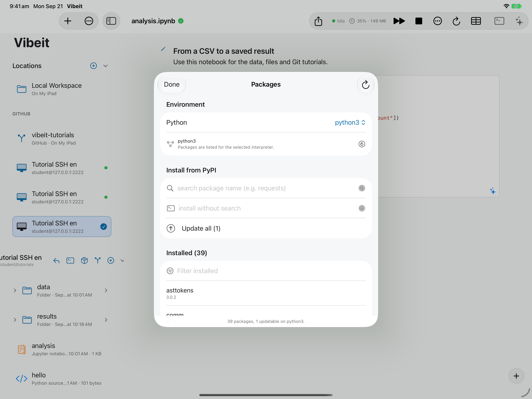Screen dimensions: 532x399
Task: Open the hello Python source file
Action: pyautogui.click(x=62, y=379)
